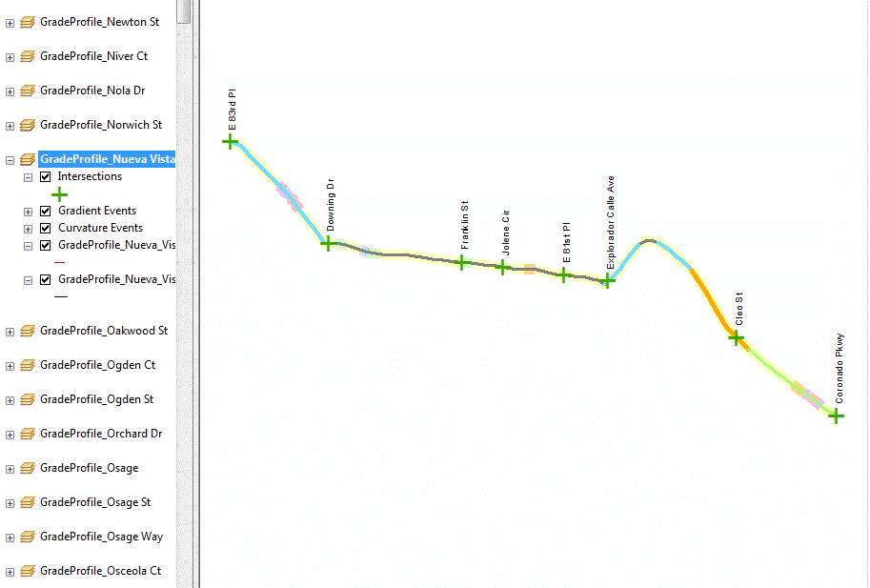Uncheck the Gradient Events layer checkbox
This screenshot has height=588, width=870.
click(x=46, y=212)
